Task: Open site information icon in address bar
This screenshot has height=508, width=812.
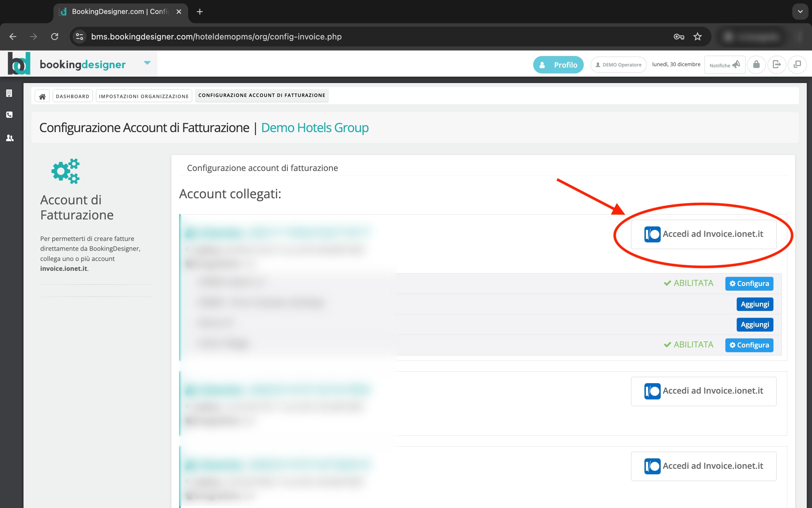Action: 80,37
